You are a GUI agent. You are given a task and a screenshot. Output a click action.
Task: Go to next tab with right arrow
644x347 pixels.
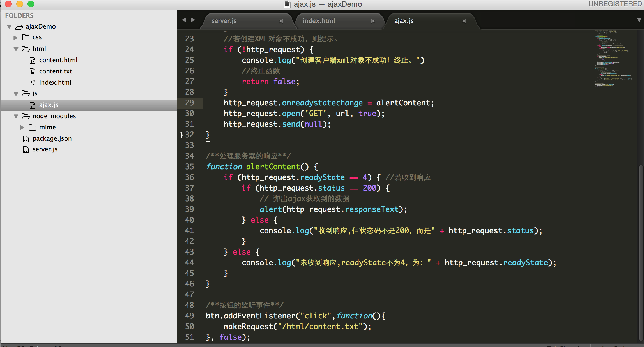tap(193, 20)
